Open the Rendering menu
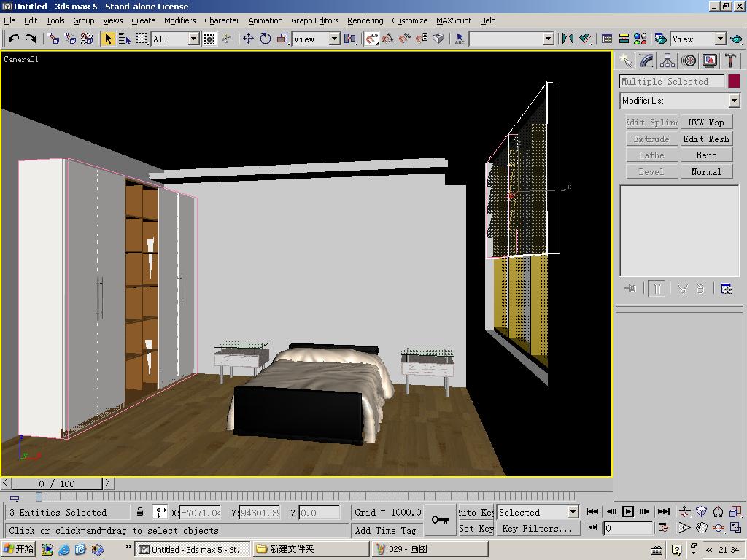 (x=365, y=20)
